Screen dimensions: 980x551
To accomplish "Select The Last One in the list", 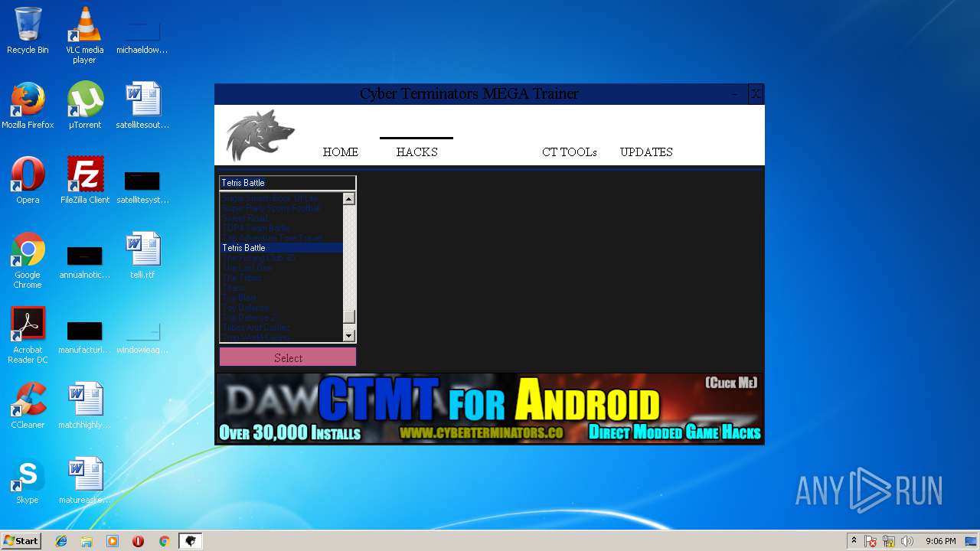I will pyautogui.click(x=281, y=268).
